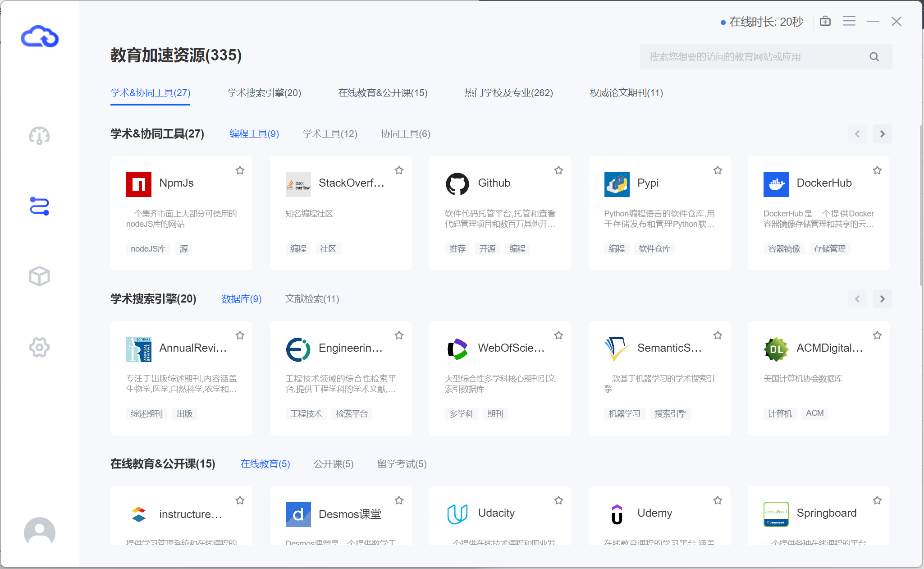Image resolution: width=924 pixels, height=569 pixels.
Task: Favorite StackOverflow with its star
Action: click(399, 170)
